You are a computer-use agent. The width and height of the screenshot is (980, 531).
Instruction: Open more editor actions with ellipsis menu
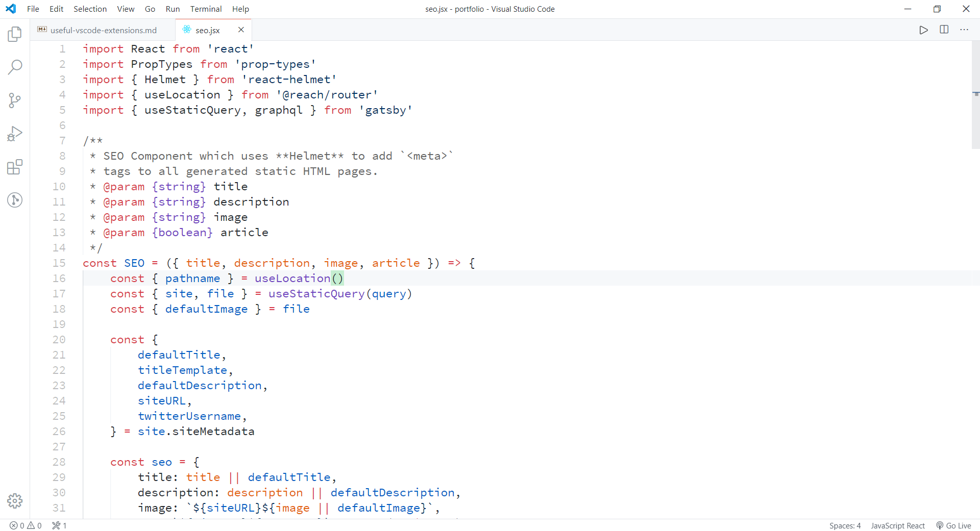[x=965, y=30]
